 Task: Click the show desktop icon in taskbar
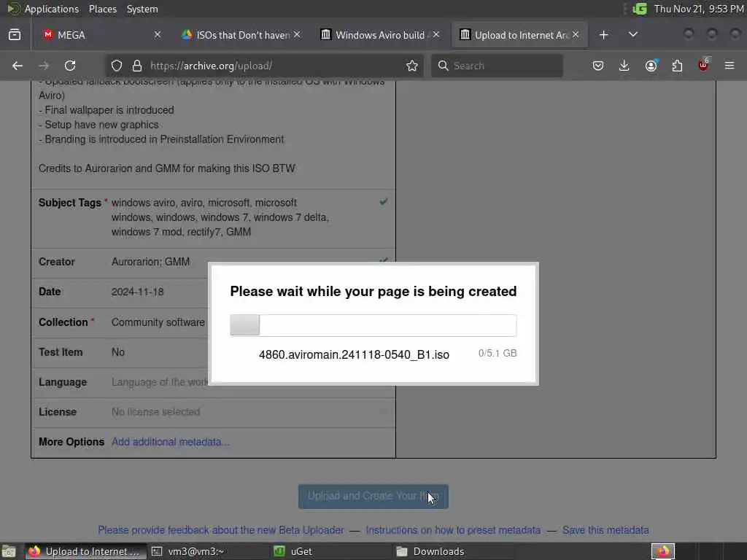(x=9, y=551)
